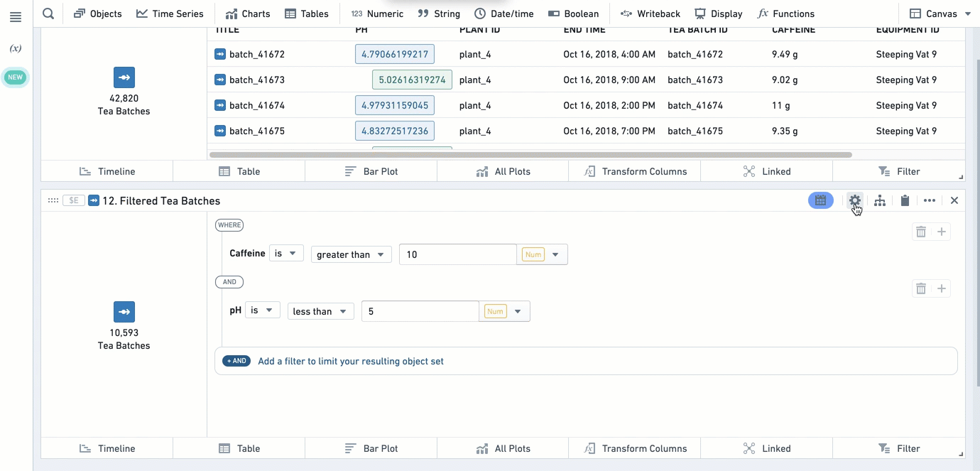Open the pH 'is' dropdown
The width and height of the screenshot is (980, 471).
(263, 310)
